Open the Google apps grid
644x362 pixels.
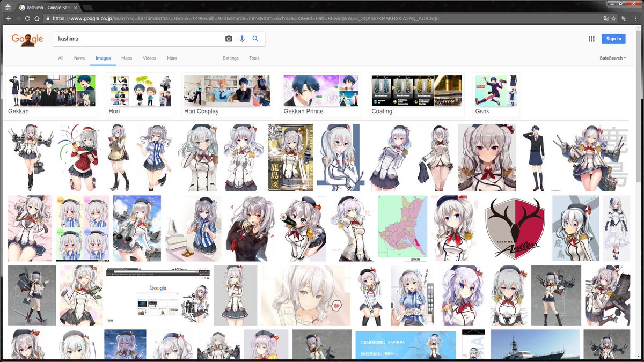tap(591, 39)
